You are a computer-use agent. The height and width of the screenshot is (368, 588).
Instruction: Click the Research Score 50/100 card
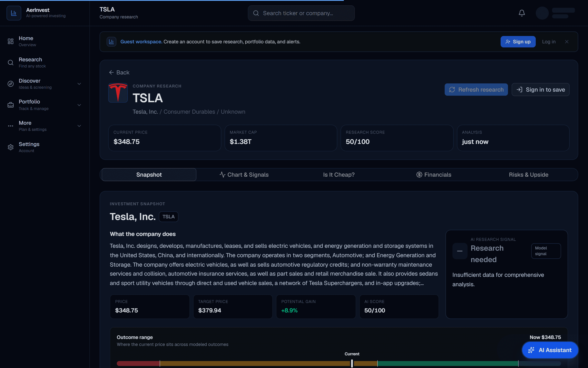pos(397,138)
